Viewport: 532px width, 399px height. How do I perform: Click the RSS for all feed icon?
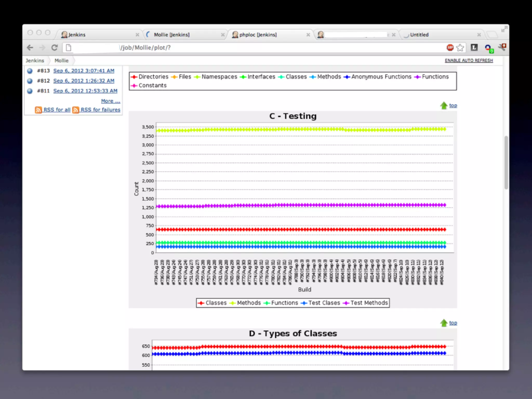point(38,110)
